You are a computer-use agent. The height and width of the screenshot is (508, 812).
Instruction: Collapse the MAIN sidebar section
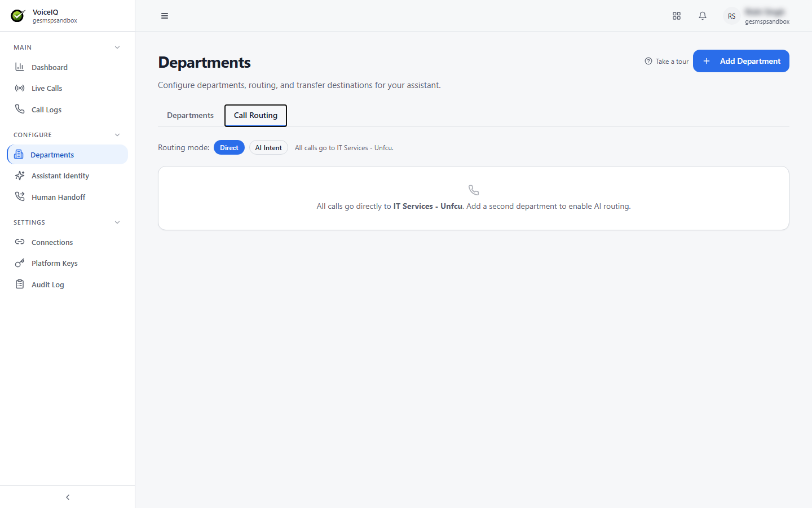pos(117,47)
